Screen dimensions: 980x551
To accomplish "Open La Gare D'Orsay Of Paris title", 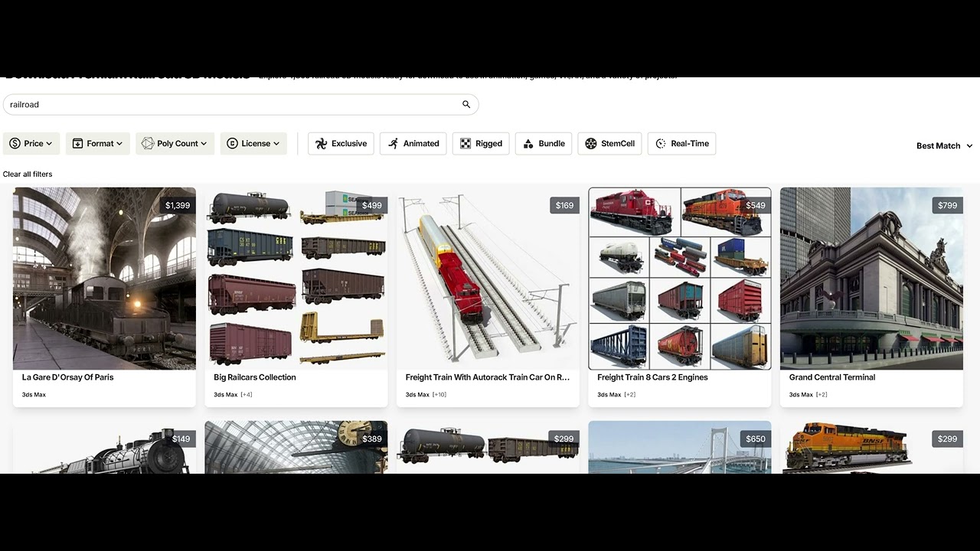I will tap(68, 377).
